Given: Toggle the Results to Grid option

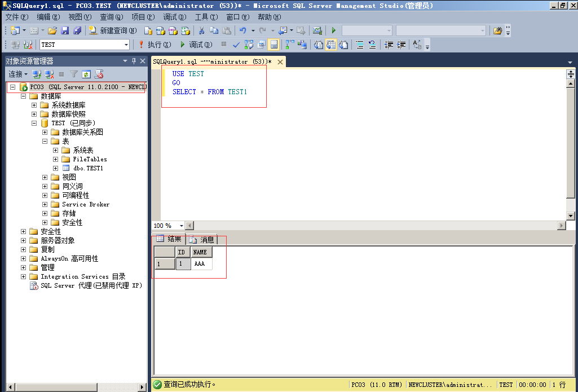Looking at the screenshot, I should pyautogui.click(x=331, y=45).
